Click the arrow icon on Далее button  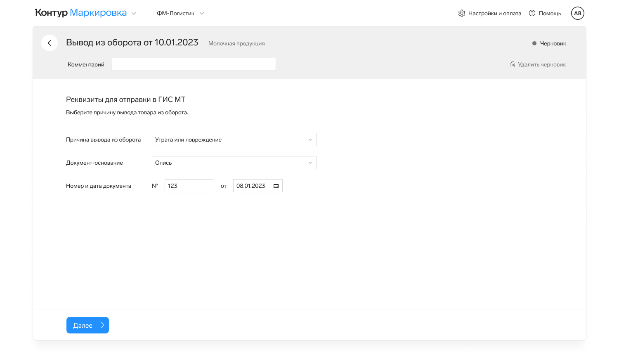coord(101,325)
